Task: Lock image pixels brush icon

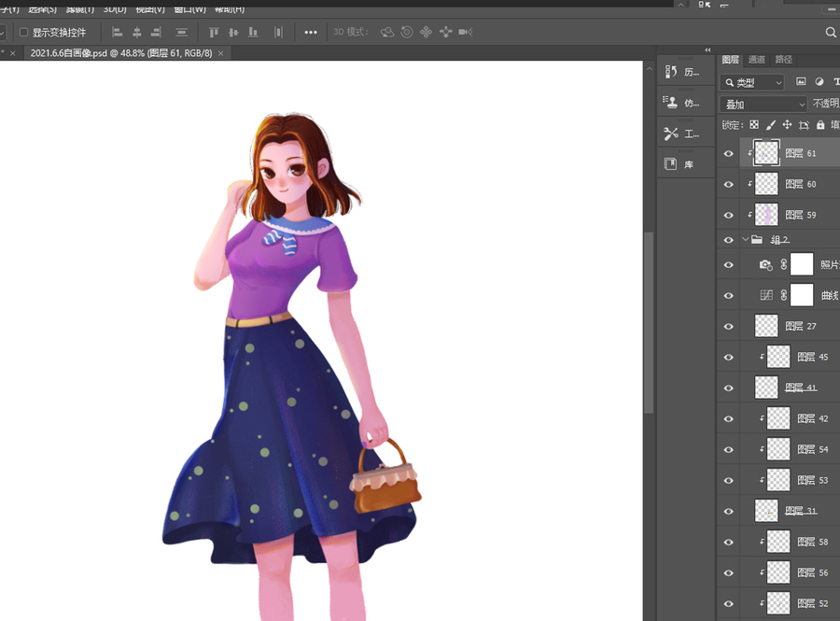Action: (x=770, y=125)
